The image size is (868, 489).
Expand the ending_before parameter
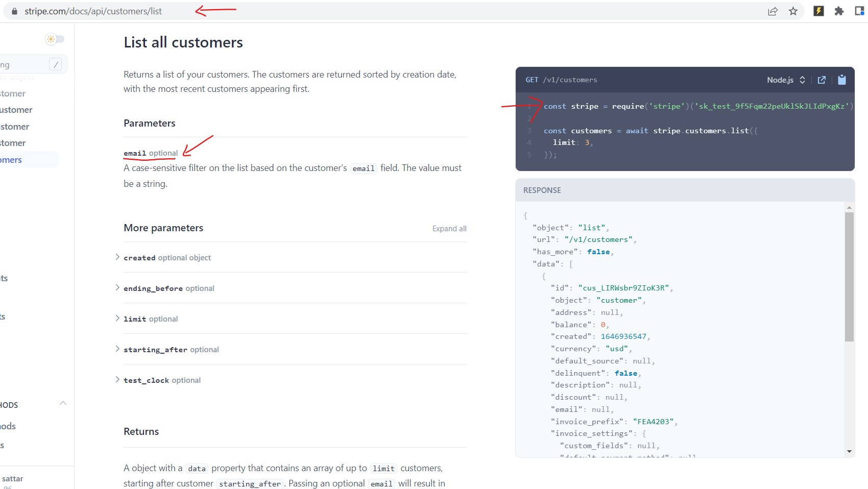tap(291, 288)
